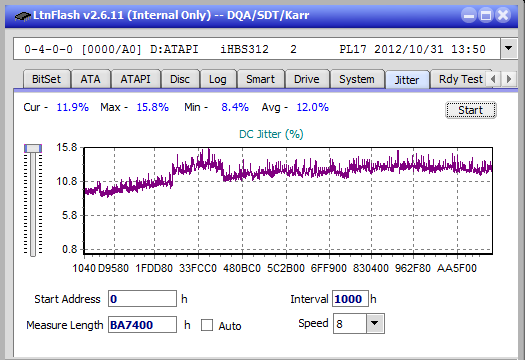525x360 pixels.
Task: Click the 33FCC0 axis label
Action: tap(198, 268)
